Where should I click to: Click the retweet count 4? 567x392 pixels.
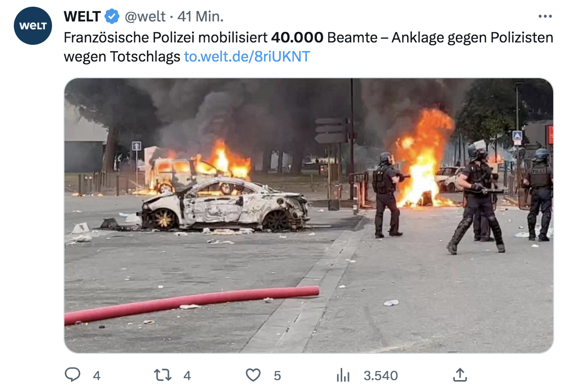[x=187, y=376]
